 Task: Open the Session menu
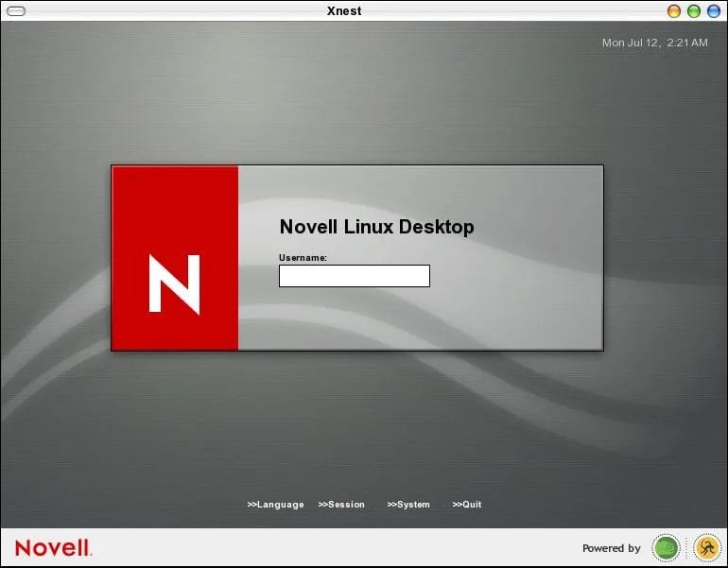coord(341,505)
